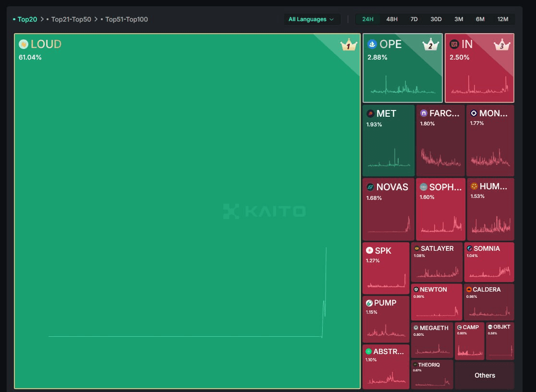
Task: Switch to the 7D timeframe
Action: pos(414,19)
